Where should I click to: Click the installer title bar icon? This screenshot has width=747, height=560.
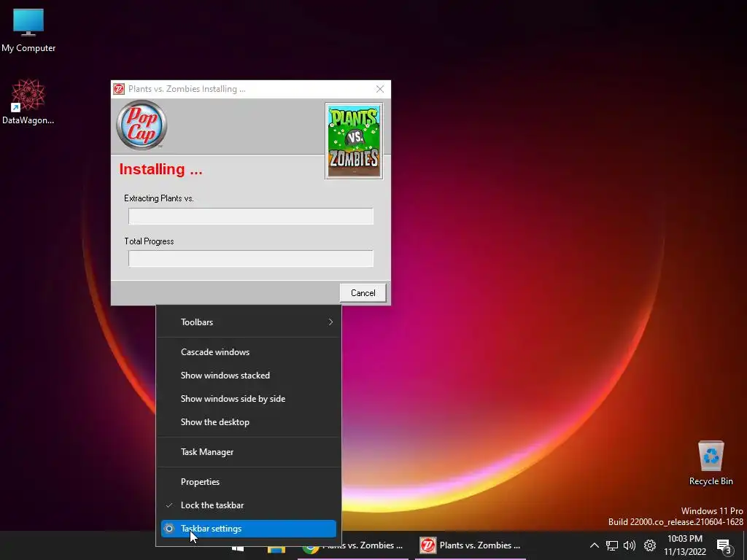[119, 89]
